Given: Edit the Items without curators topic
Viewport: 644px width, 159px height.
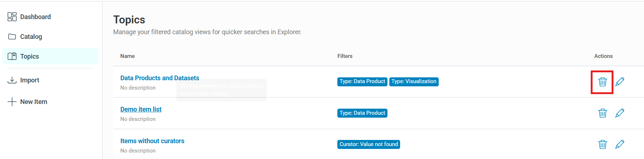Looking at the screenshot, I should [619, 144].
